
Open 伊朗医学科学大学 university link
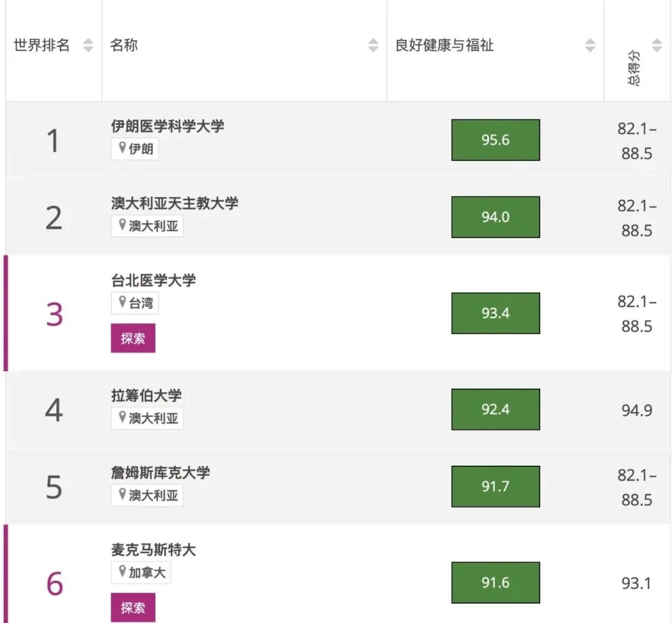(x=167, y=126)
